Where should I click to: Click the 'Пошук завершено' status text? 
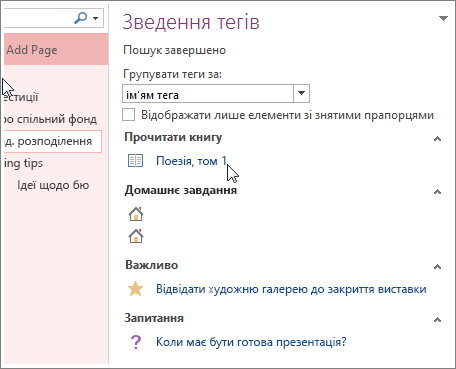point(175,50)
